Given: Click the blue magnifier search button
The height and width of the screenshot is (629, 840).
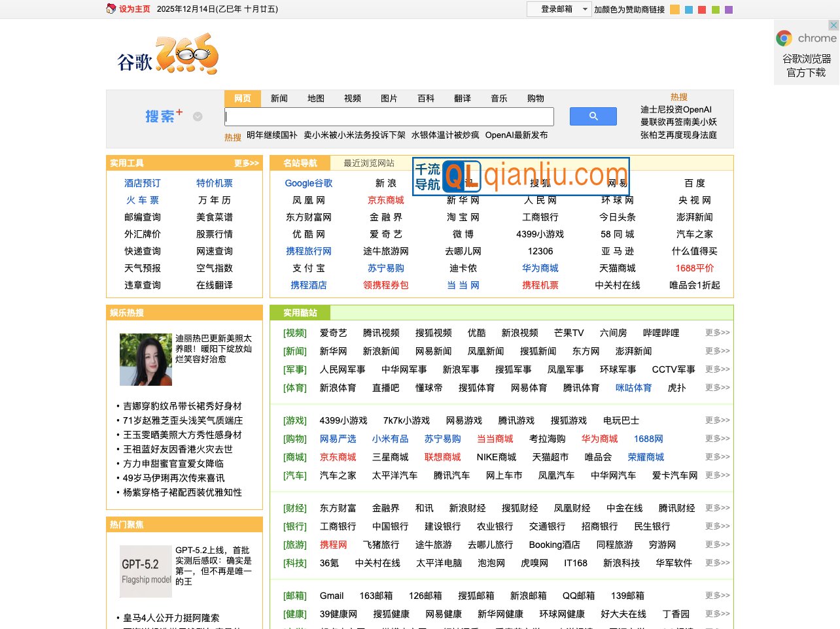Looking at the screenshot, I should click(x=592, y=116).
